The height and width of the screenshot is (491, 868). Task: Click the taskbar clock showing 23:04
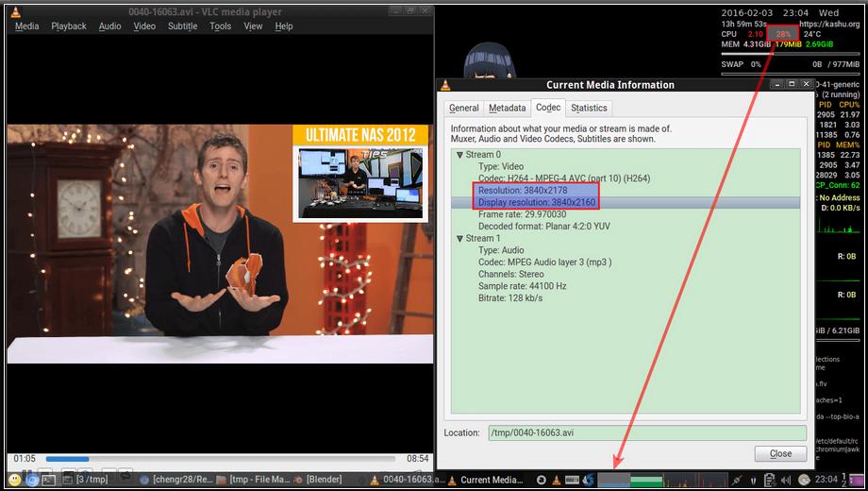[x=826, y=480]
